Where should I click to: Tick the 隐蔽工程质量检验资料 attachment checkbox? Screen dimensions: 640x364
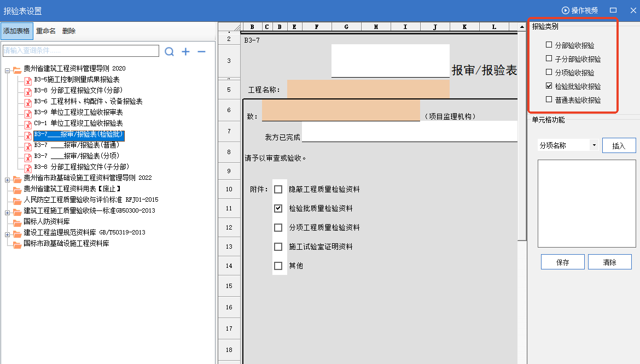click(278, 190)
